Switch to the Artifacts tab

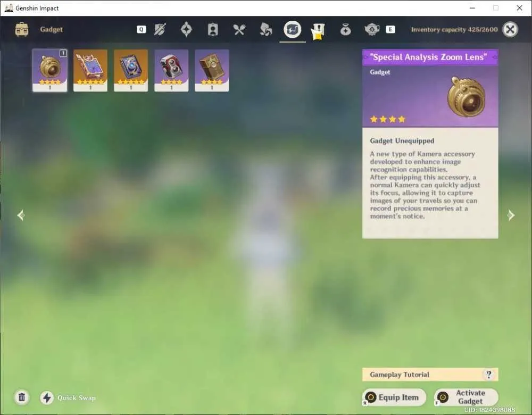click(186, 29)
